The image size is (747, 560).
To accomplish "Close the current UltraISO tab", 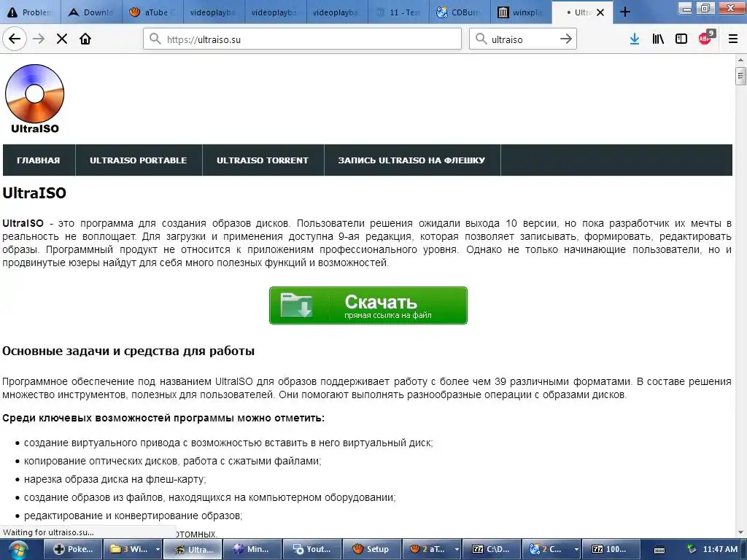I will coord(600,12).
